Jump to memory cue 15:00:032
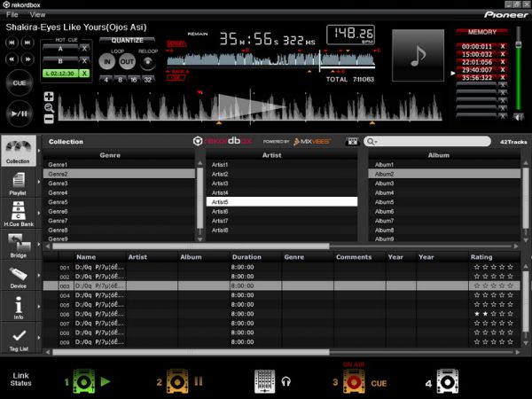 pyautogui.click(x=477, y=54)
